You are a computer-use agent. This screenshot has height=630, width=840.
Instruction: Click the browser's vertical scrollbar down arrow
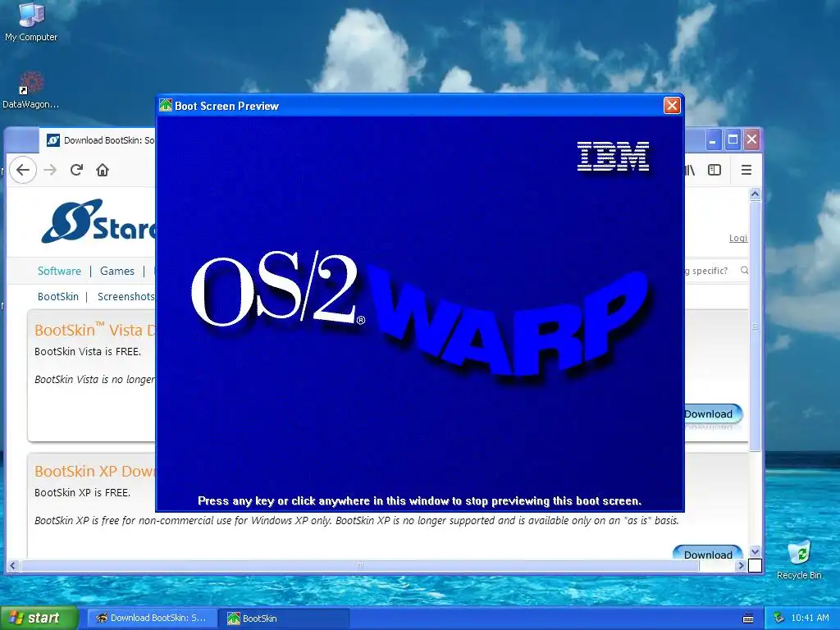pos(755,551)
